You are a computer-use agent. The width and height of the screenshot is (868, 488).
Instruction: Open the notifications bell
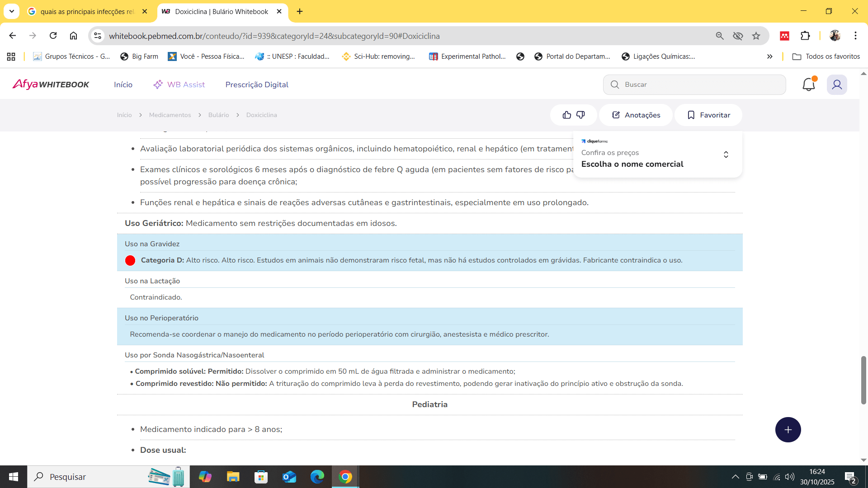(x=808, y=84)
